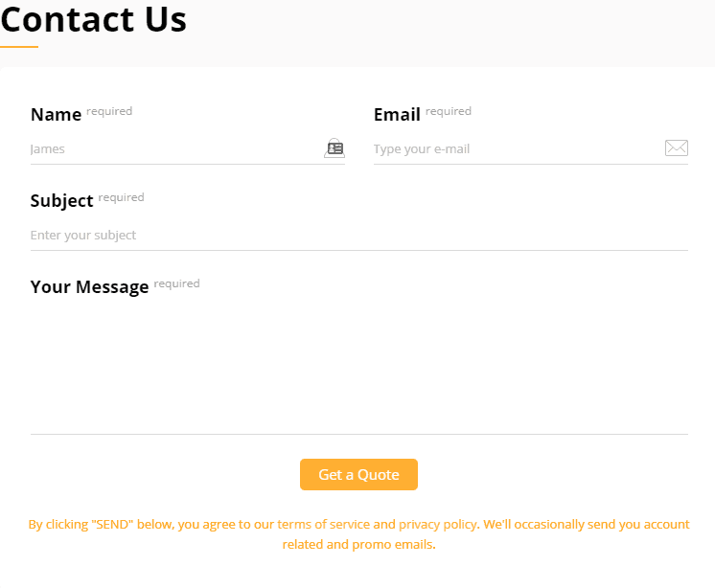Open the terms of service text
The height and width of the screenshot is (588, 715).
323,524
